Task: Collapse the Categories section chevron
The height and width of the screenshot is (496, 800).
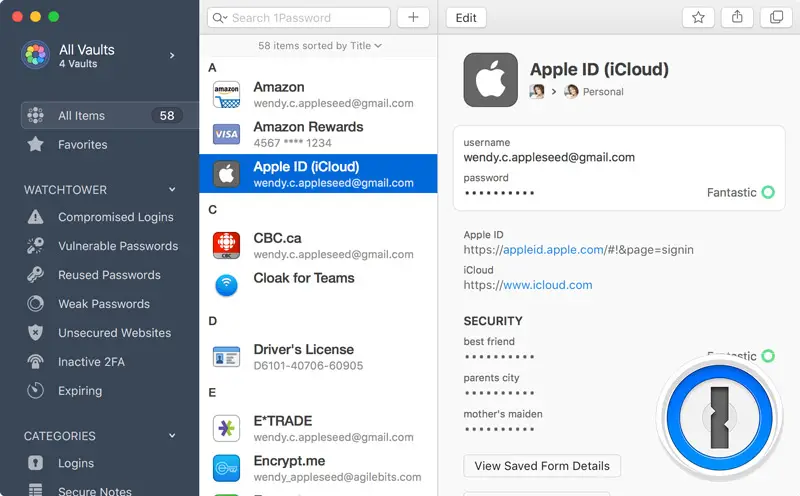Action: tap(172, 435)
